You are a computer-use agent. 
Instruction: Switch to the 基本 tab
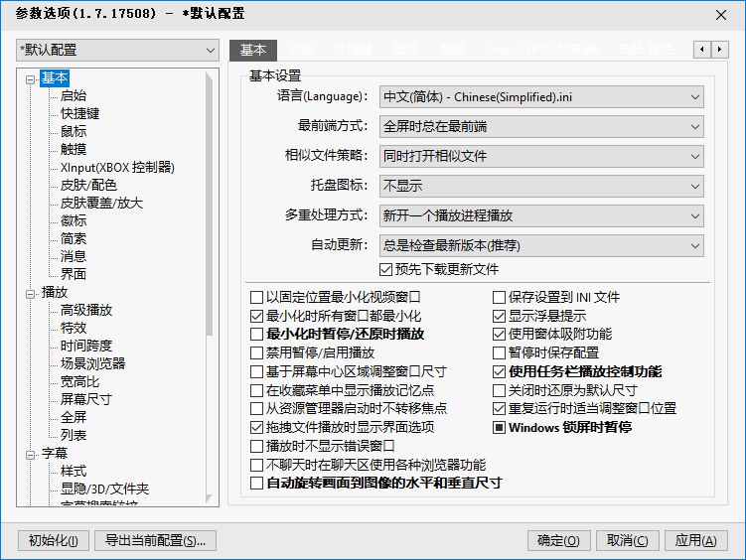[x=253, y=50]
